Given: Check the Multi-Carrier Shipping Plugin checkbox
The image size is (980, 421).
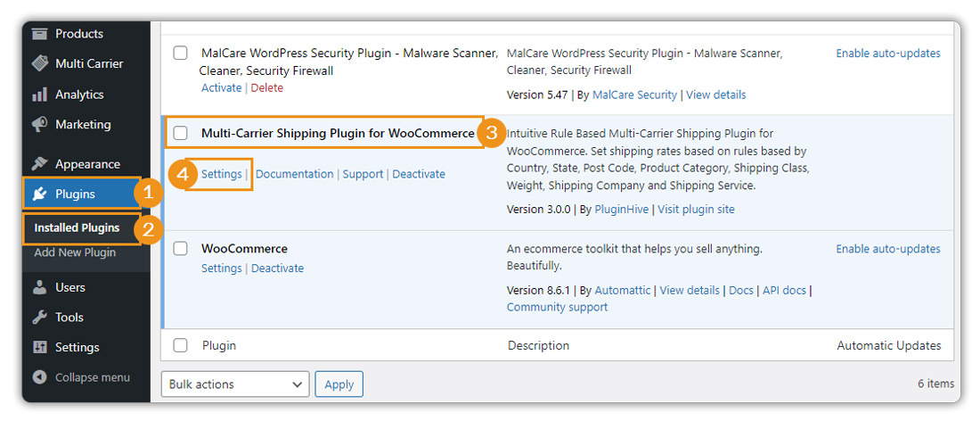Looking at the screenshot, I should [180, 133].
